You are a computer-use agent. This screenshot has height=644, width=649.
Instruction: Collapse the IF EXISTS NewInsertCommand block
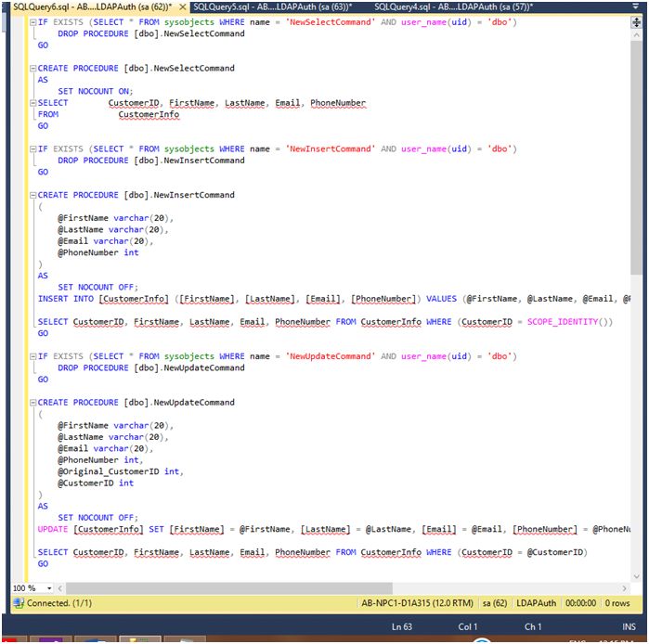click(x=32, y=149)
